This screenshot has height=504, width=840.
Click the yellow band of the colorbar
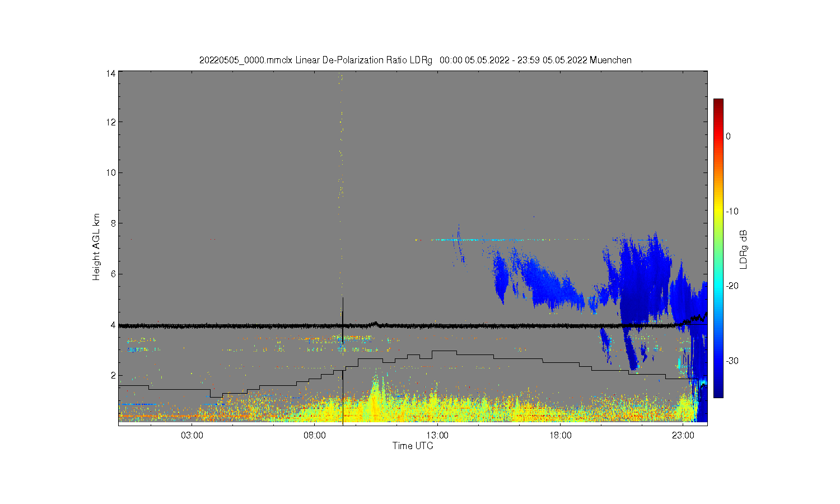718,211
